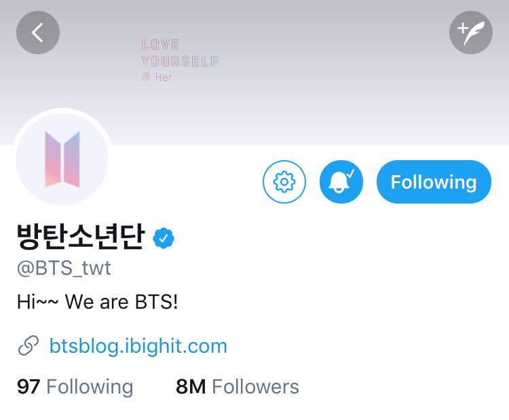Open the header banner image
Viewport: 509px width, 420px height.
pyautogui.click(x=254, y=73)
